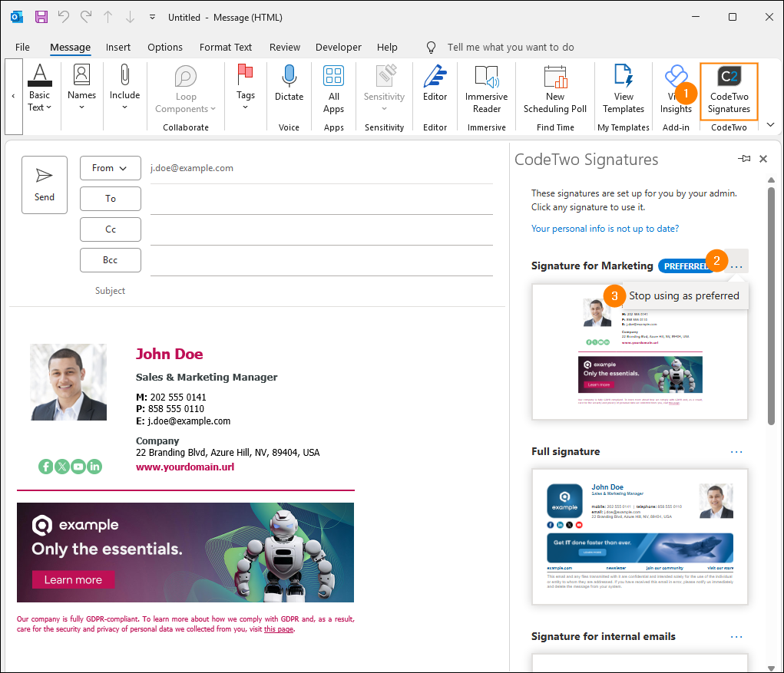
Task: Open Signature for internal emails options menu
Action: [x=736, y=637]
